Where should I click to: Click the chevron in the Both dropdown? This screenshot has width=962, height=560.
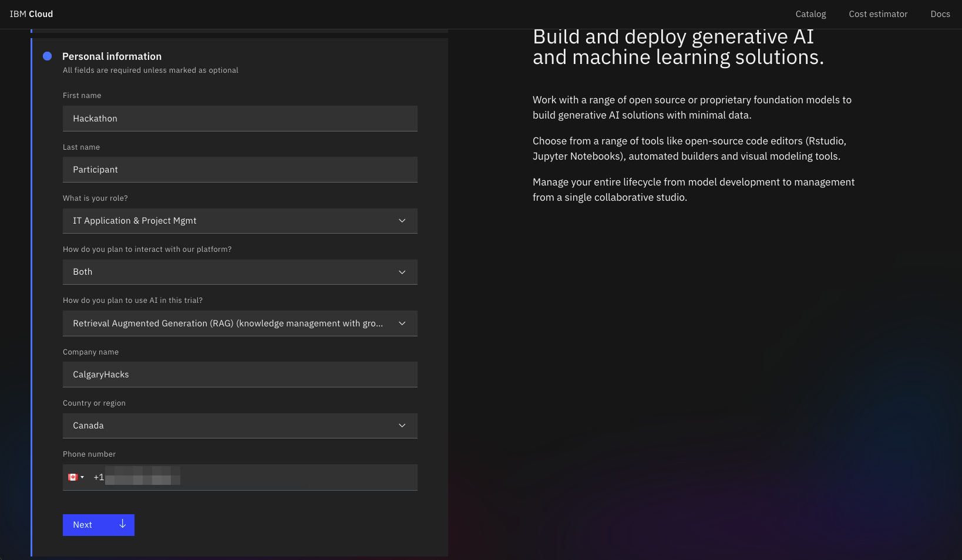coord(402,272)
